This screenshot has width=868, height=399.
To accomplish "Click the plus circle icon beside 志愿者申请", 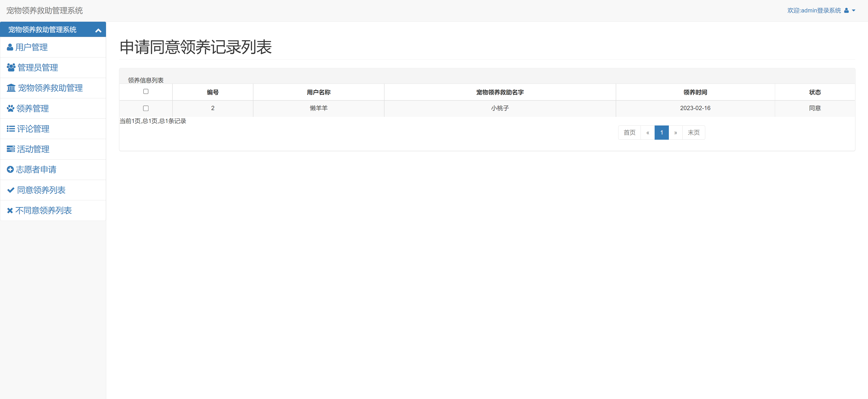I will point(10,170).
